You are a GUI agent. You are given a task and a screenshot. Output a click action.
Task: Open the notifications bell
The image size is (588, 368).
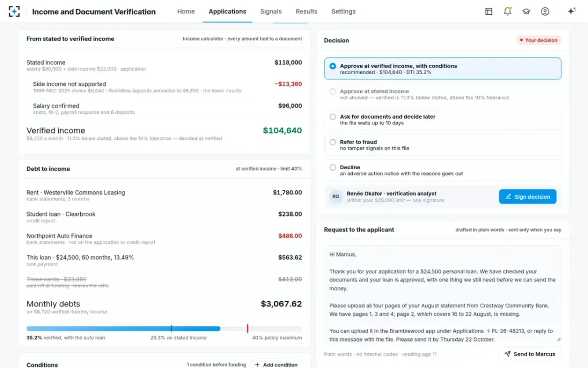coord(507,11)
